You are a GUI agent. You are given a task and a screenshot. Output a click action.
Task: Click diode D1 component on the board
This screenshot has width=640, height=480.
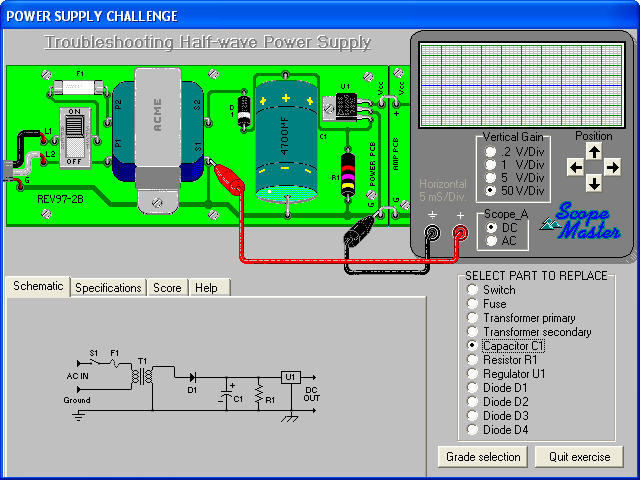point(244,111)
